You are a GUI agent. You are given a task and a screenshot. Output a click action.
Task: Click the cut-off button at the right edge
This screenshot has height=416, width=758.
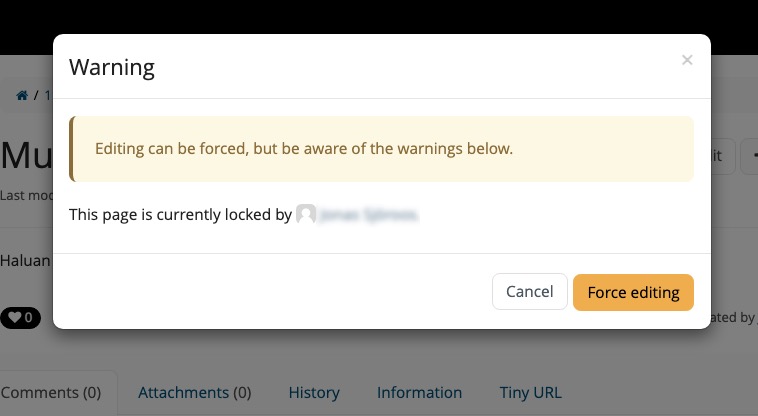[749, 156]
